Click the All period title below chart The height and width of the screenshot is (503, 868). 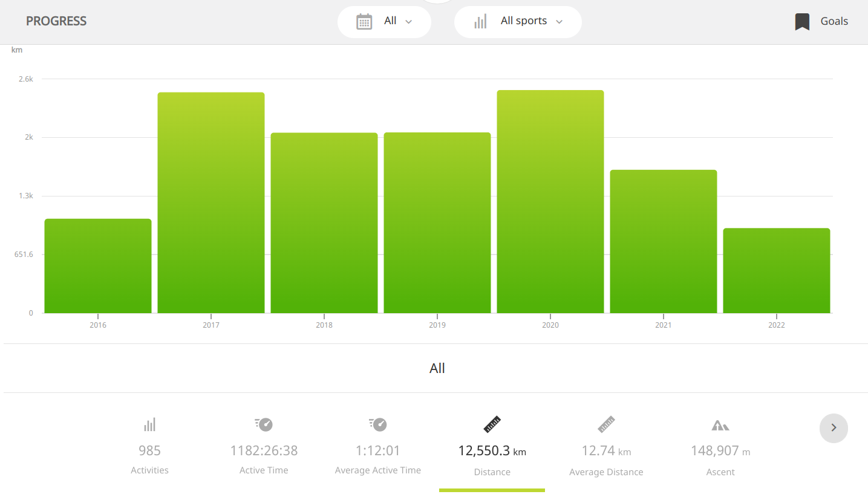coord(437,368)
